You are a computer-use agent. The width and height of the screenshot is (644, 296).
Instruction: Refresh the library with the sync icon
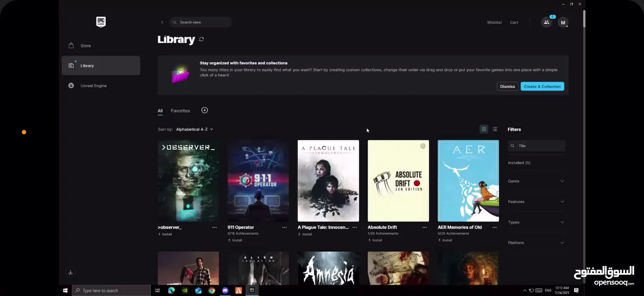tap(201, 39)
